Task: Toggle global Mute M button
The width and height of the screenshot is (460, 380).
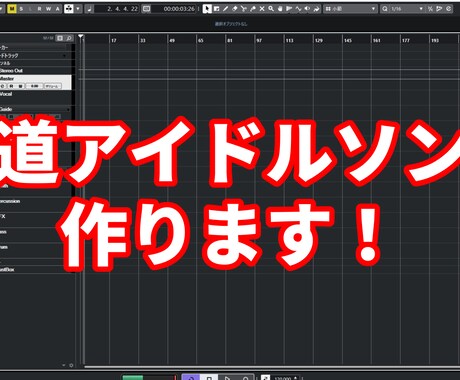Action: (x=12, y=9)
